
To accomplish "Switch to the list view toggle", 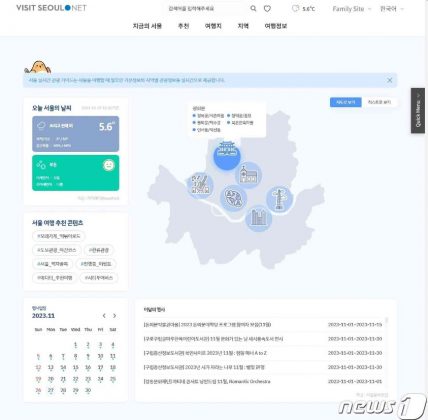I will coord(379,102).
